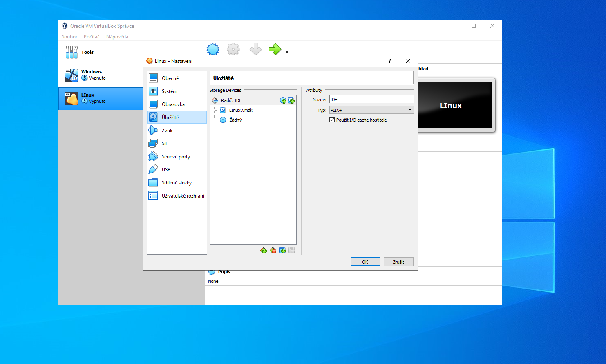Open the Systém settings category
Image resolution: width=606 pixels, height=364 pixels.
[177, 91]
